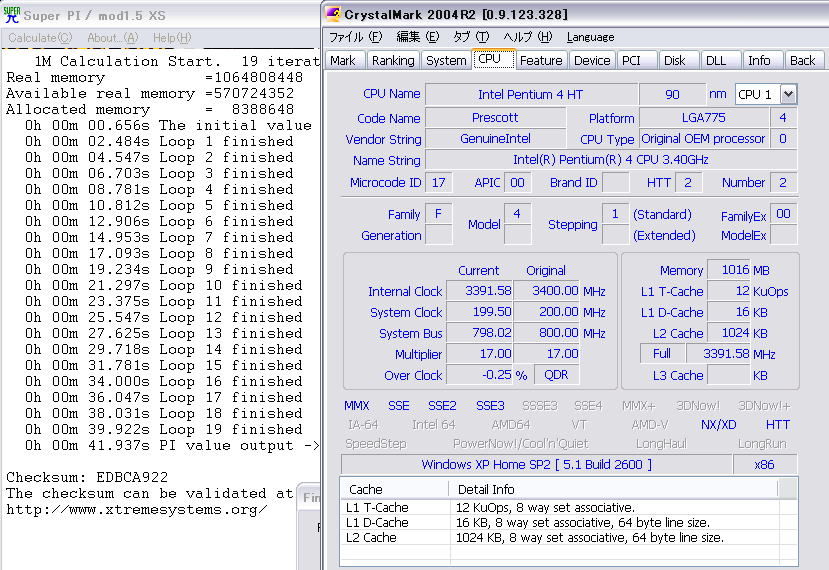Click the Windows XP Home SP2 OS field
829x570 pixels.
point(536,465)
